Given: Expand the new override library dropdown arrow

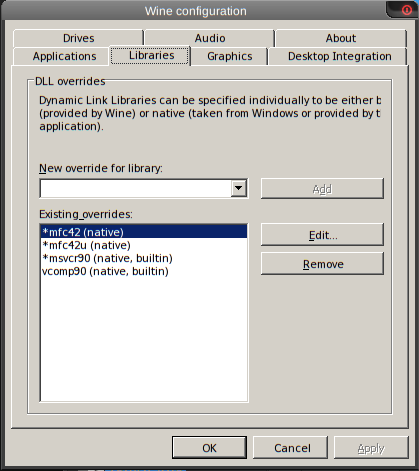Looking at the screenshot, I should 239,188.
